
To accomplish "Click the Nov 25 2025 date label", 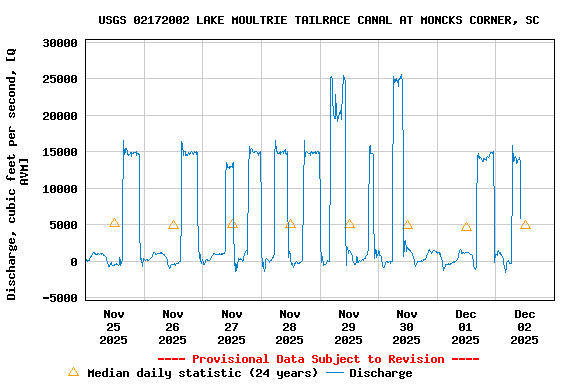I will point(114,327).
